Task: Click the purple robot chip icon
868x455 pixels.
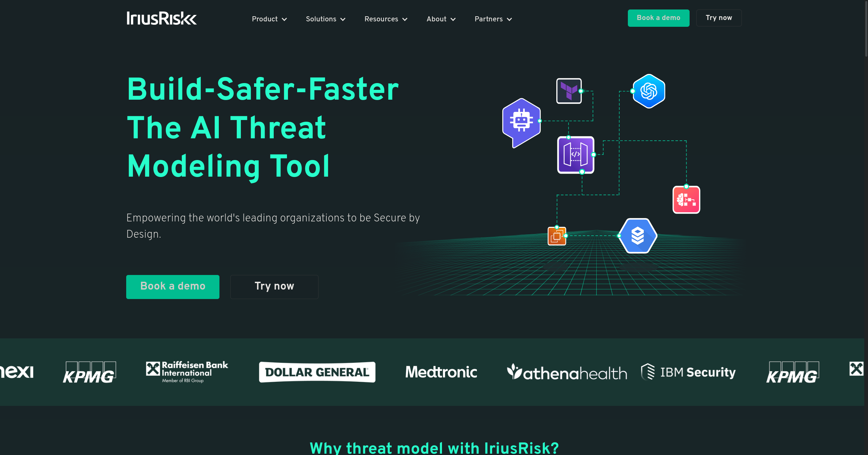Action: click(521, 121)
